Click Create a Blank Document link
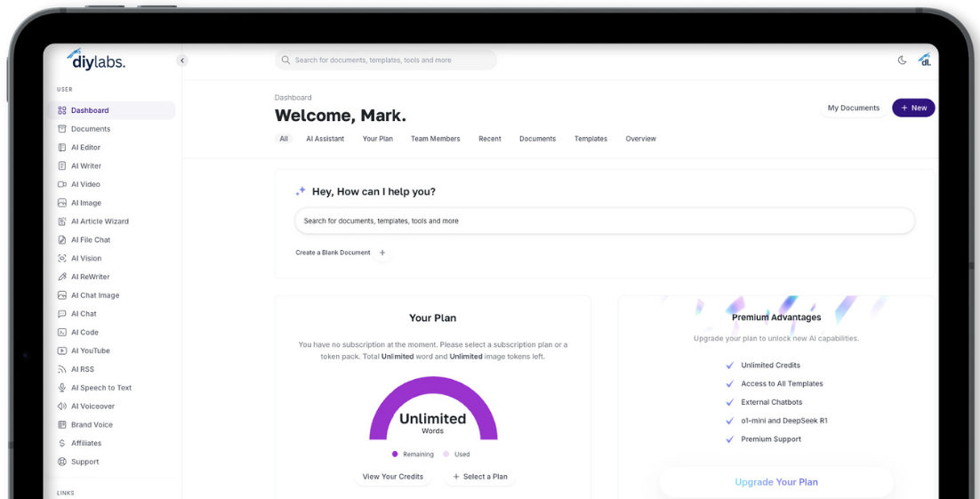This screenshot has height=499, width=980. click(x=333, y=253)
